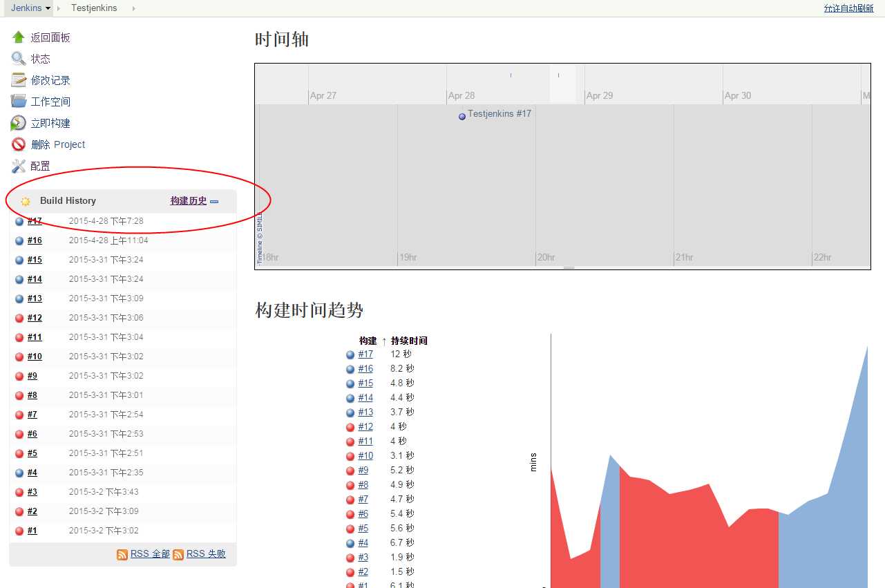Open the Testjenkins breadcrumb arrow menu
885x588 pixels.
(x=133, y=8)
